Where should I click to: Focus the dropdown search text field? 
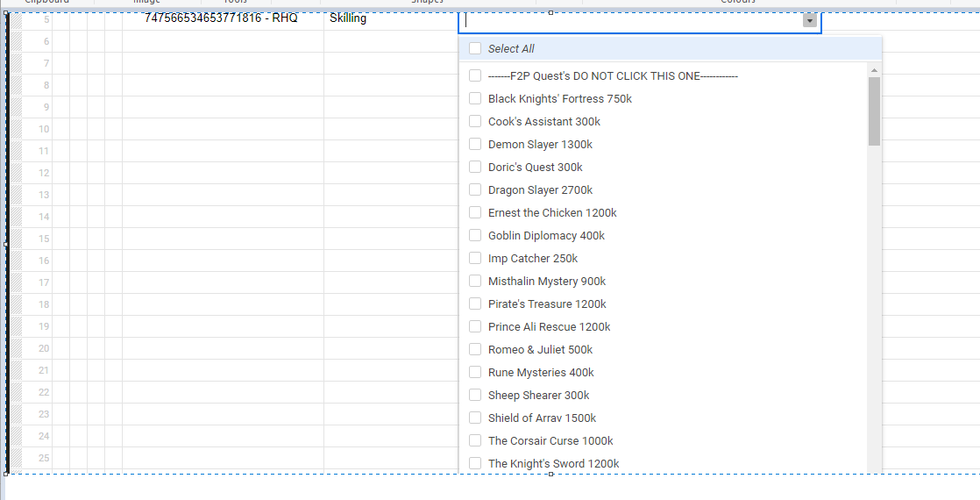coord(631,21)
